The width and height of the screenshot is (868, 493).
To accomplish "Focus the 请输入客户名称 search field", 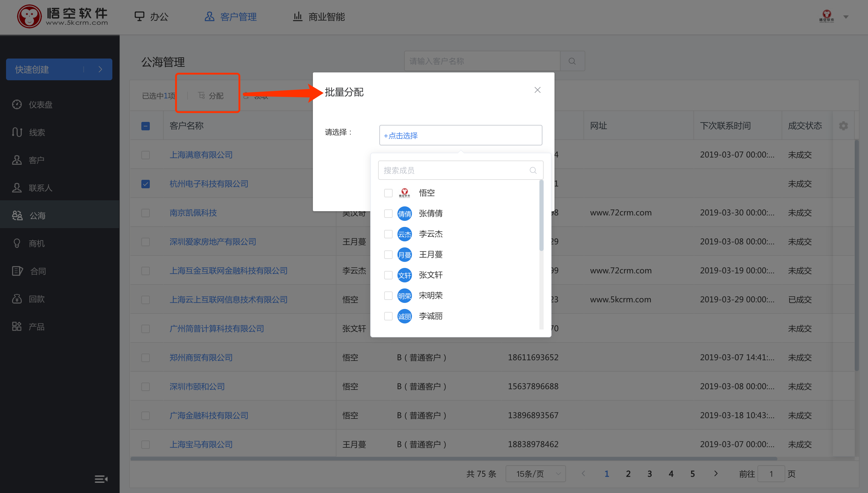I will (482, 61).
